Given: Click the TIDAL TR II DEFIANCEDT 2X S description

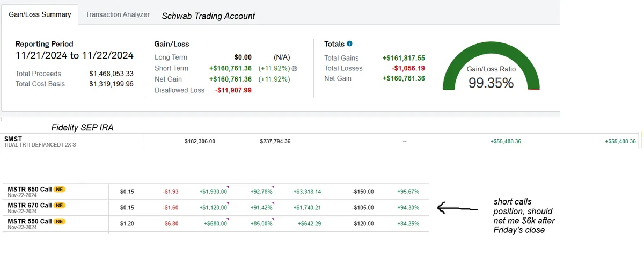Looking at the screenshot, I should [41, 145].
